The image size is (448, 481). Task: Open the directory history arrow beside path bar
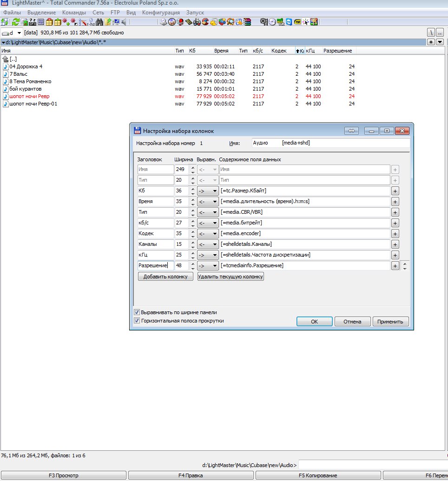pyautogui.click(x=440, y=42)
